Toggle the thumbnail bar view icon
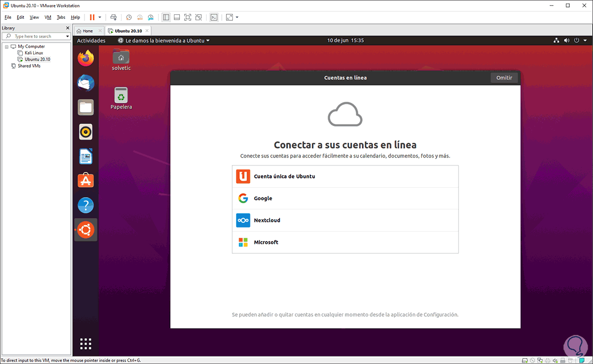Screen dimensions: 593x364 [x=177, y=17]
